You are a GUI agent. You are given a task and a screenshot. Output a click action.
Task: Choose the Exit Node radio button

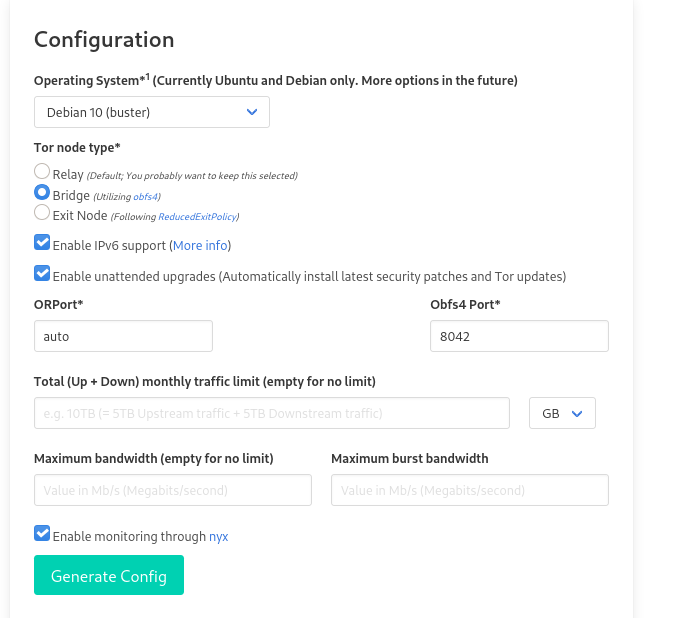pos(42,212)
